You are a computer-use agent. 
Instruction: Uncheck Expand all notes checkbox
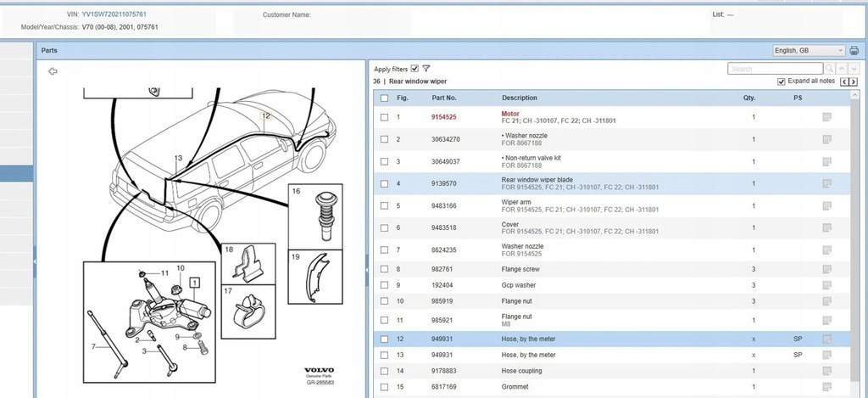click(781, 81)
